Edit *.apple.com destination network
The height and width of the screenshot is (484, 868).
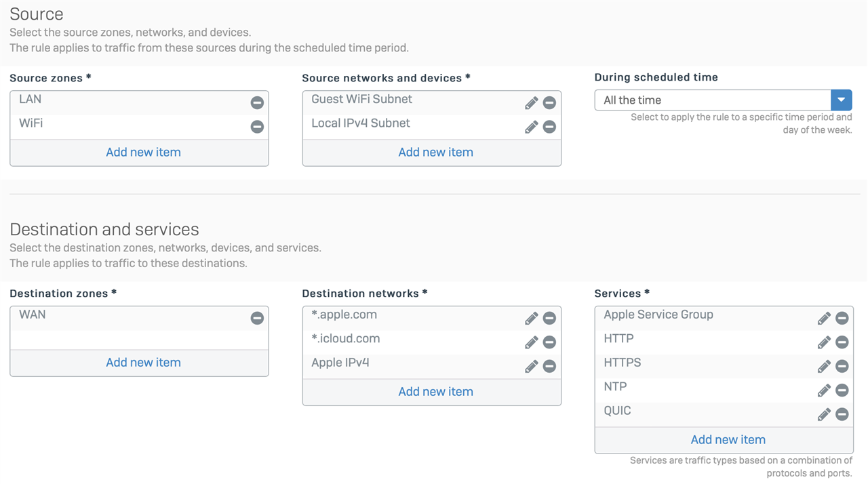click(x=532, y=318)
